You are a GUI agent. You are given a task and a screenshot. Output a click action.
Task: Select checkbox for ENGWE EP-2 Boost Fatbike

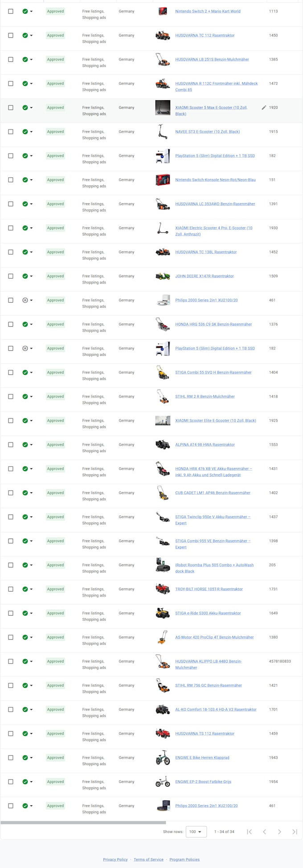[x=11, y=782]
